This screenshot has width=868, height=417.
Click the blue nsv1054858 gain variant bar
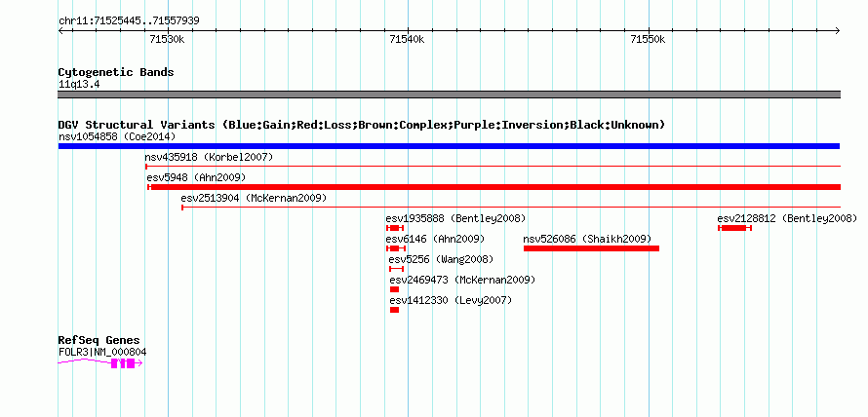[x=449, y=146]
